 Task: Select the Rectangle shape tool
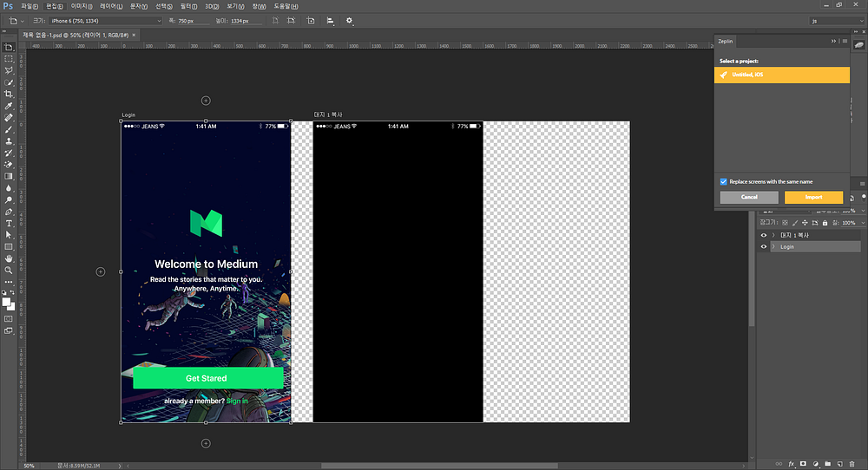click(9, 247)
